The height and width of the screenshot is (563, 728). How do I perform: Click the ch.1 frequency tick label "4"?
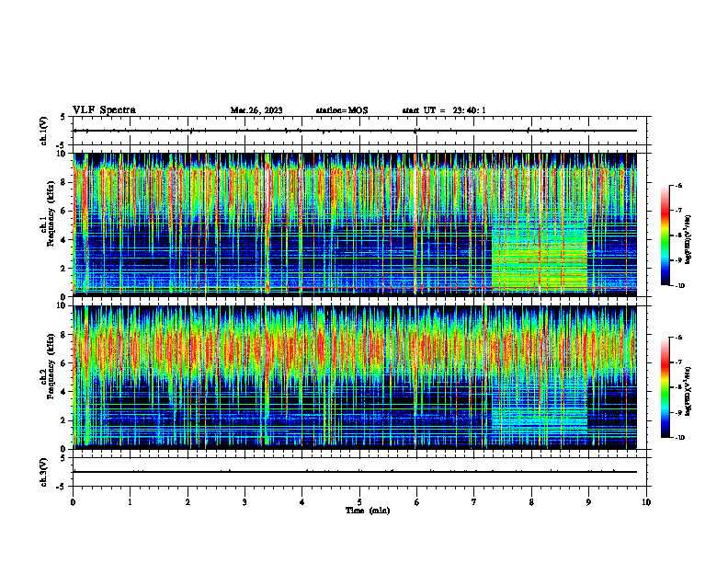[64, 240]
